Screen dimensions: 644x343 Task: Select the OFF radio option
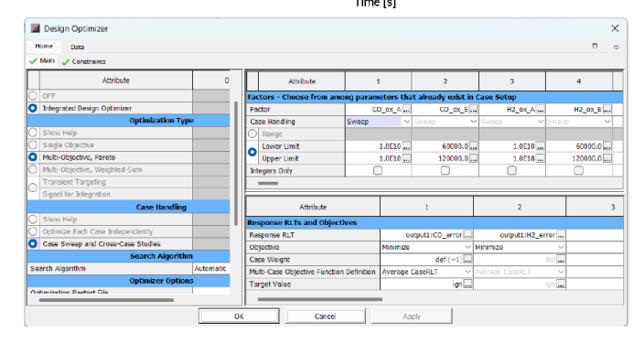click(x=33, y=96)
